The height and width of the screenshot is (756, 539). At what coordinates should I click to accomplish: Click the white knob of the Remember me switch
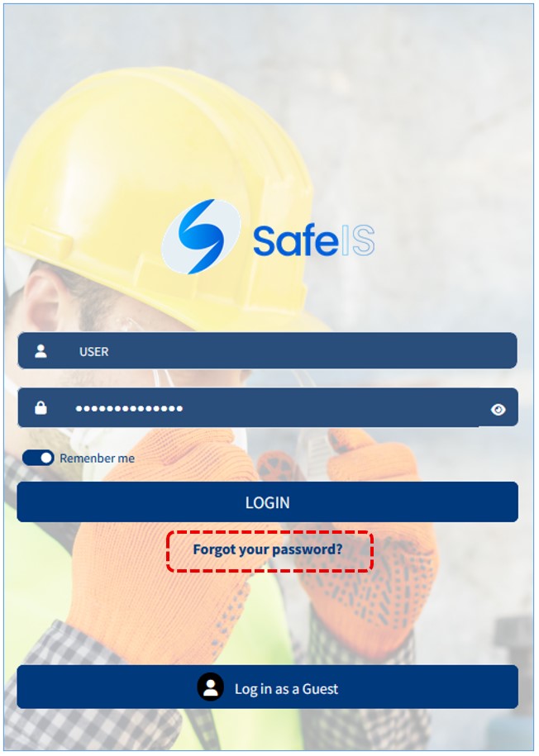click(x=46, y=458)
